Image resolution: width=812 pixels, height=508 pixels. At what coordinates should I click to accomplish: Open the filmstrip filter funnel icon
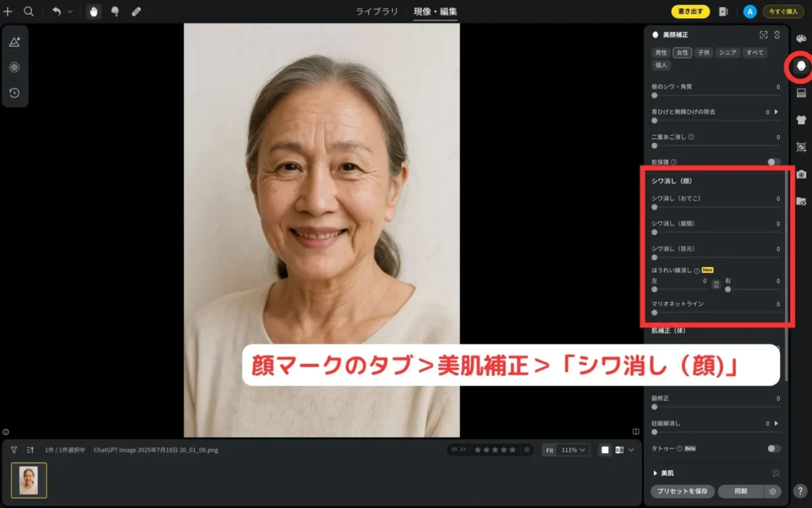coord(14,450)
